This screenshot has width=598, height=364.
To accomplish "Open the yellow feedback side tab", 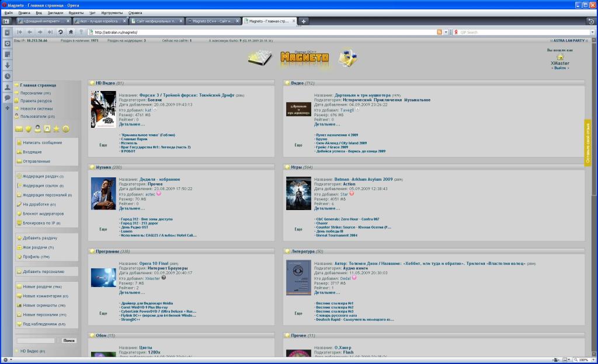I will [x=587, y=143].
